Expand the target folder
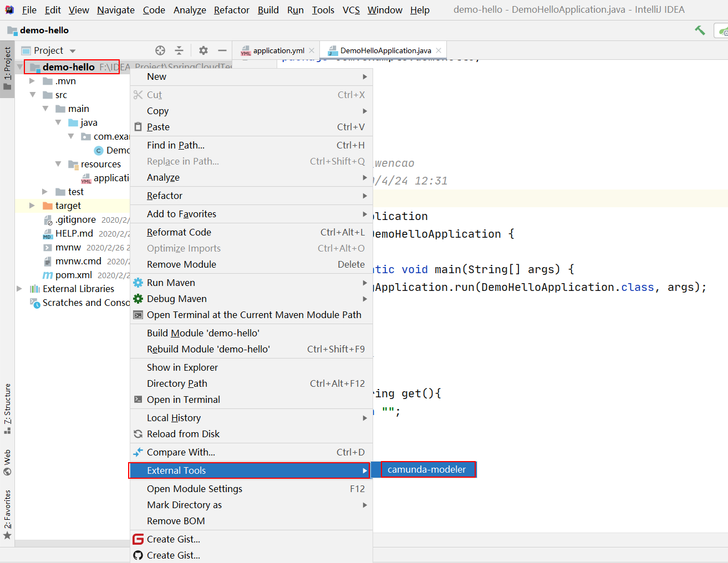This screenshot has height=563, width=728. (32, 206)
